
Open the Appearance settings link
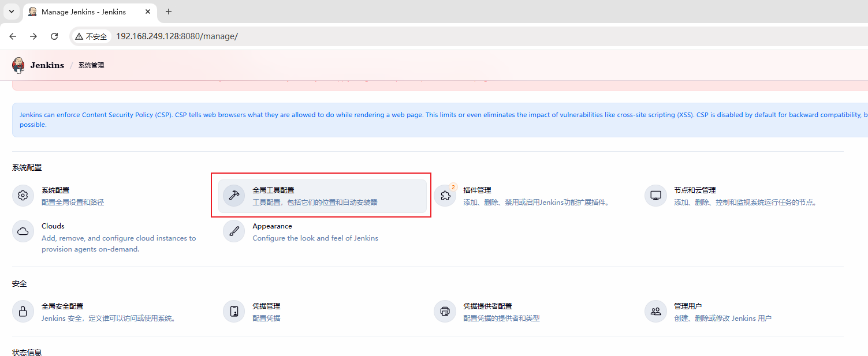(x=272, y=226)
